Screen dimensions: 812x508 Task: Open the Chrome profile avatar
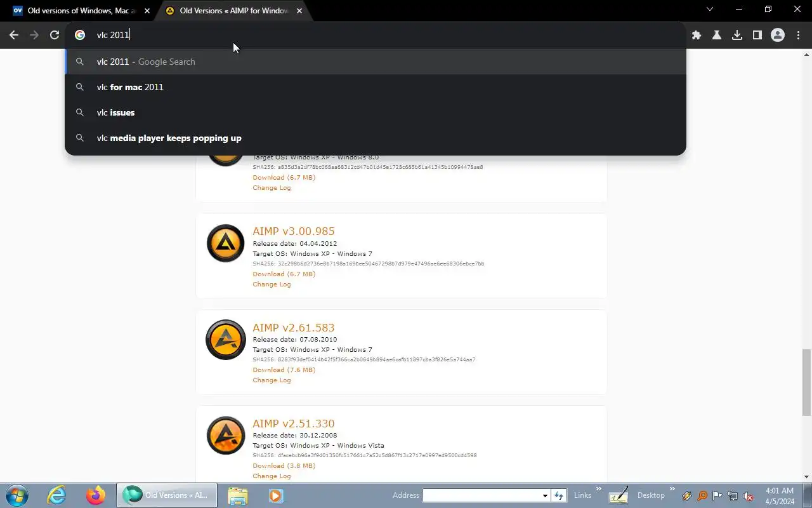778,36
